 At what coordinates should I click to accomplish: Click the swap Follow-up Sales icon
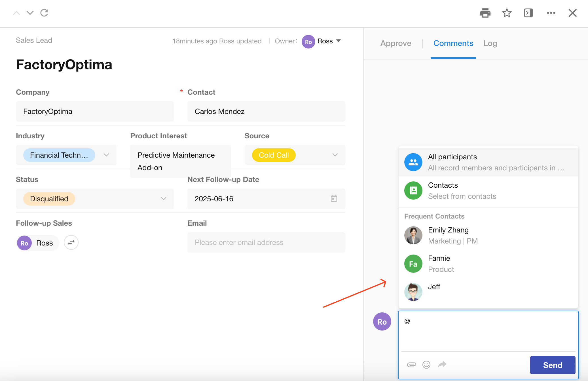pos(71,242)
